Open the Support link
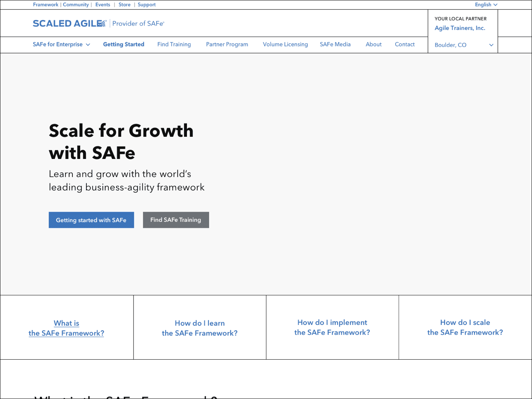Screen dimensions: 532x399 [x=146, y=5]
